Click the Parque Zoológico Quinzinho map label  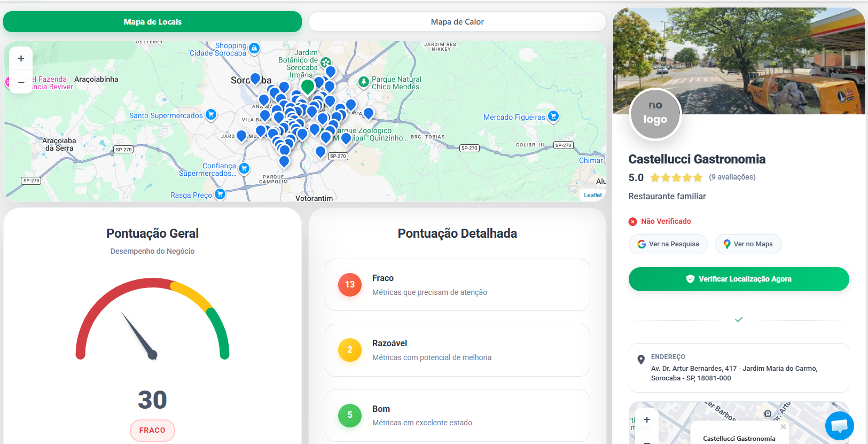(x=371, y=134)
